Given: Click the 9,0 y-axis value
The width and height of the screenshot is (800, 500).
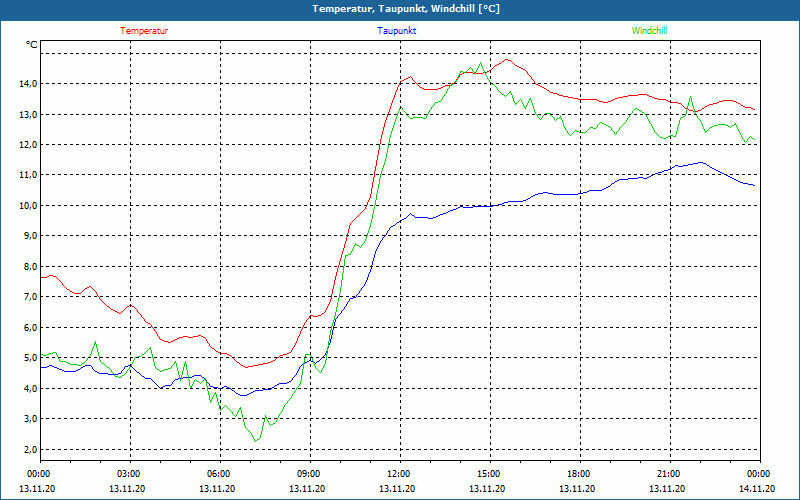Looking at the screenshot, I should click(30, 236).
